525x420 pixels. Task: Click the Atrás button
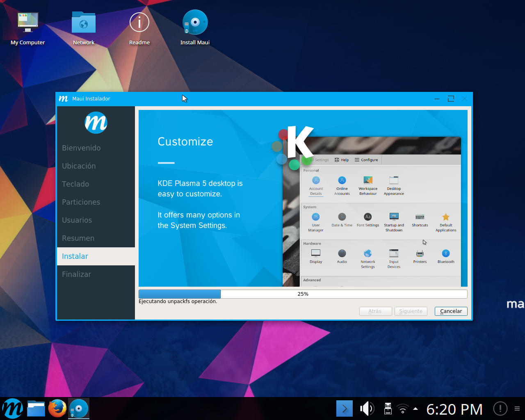[375, 311]
